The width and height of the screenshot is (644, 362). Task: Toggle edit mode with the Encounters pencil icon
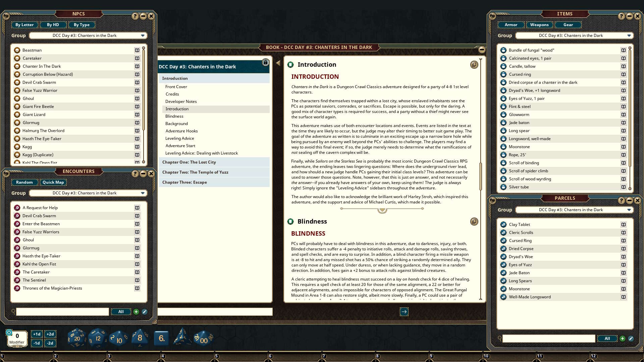pyautogui.click(x=144, y=312)
